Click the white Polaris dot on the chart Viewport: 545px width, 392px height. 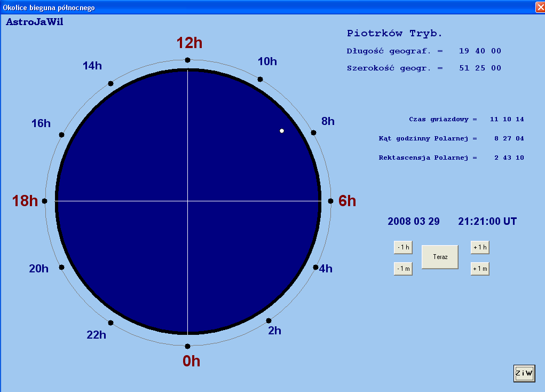(x=282, y=131)
